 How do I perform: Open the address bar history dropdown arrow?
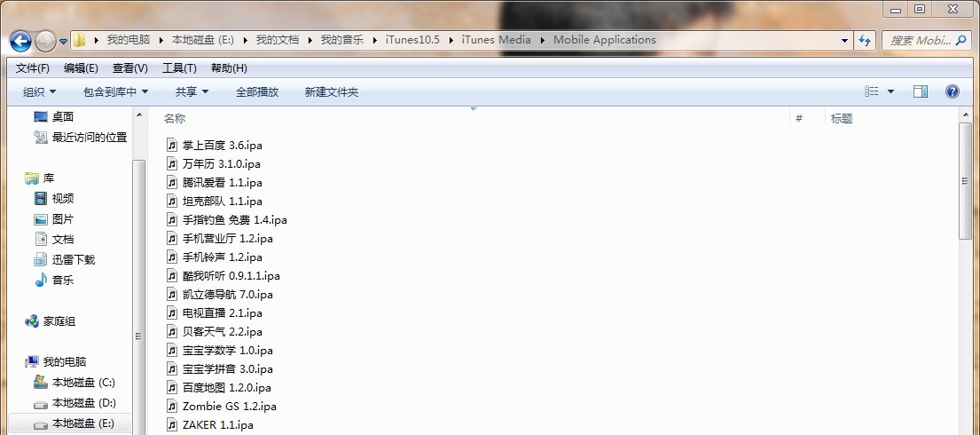[845, 40]
